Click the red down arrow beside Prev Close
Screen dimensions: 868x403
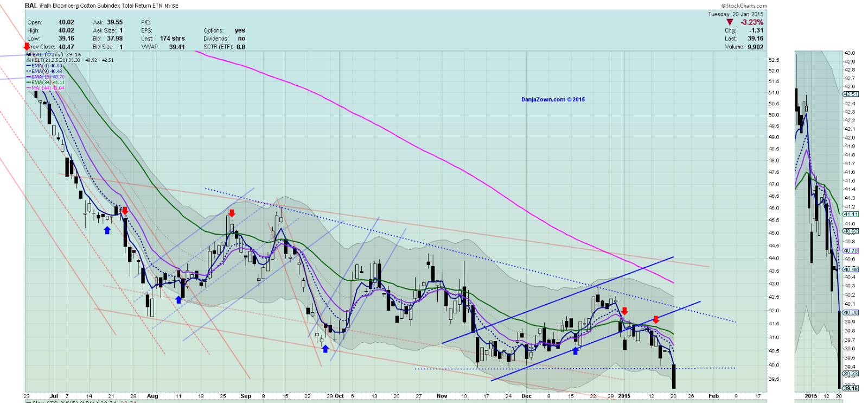27,47
